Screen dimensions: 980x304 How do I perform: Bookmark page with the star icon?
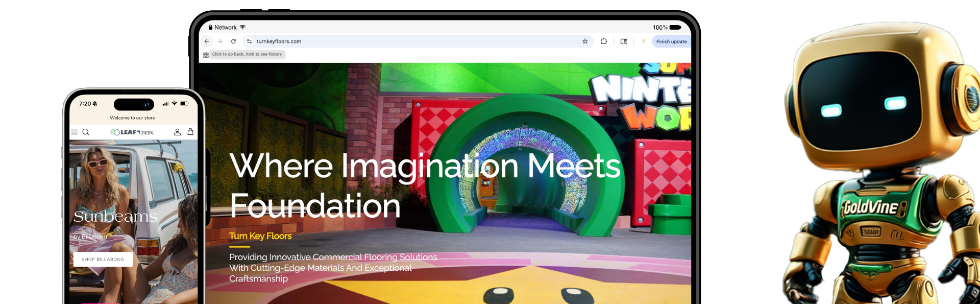point(585,41)
